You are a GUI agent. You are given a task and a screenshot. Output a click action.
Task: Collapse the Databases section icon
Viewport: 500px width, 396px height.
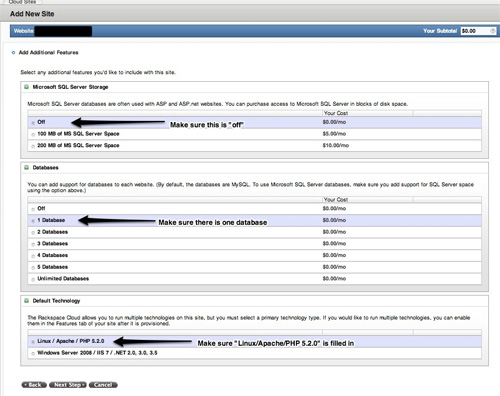26,167
